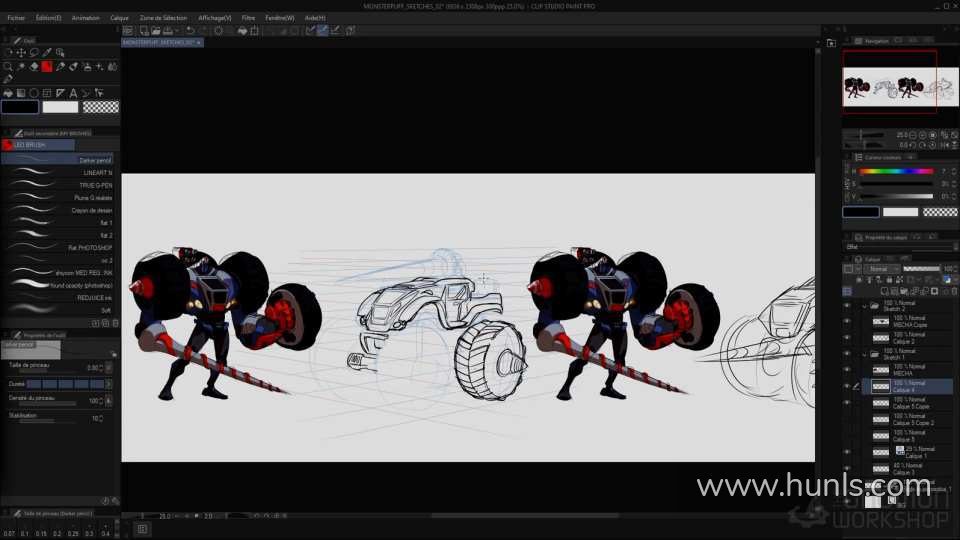Screen dimensions: 960x540
Task: Hide the MECHA layer
Action: (847, 370)
